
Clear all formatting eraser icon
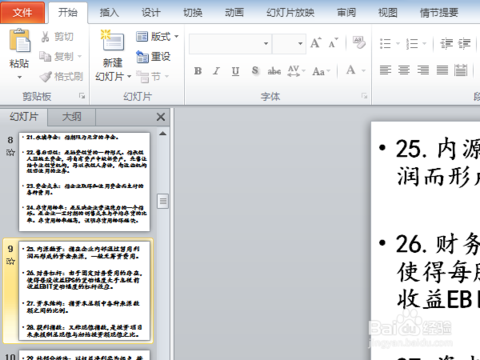[359, 43]
